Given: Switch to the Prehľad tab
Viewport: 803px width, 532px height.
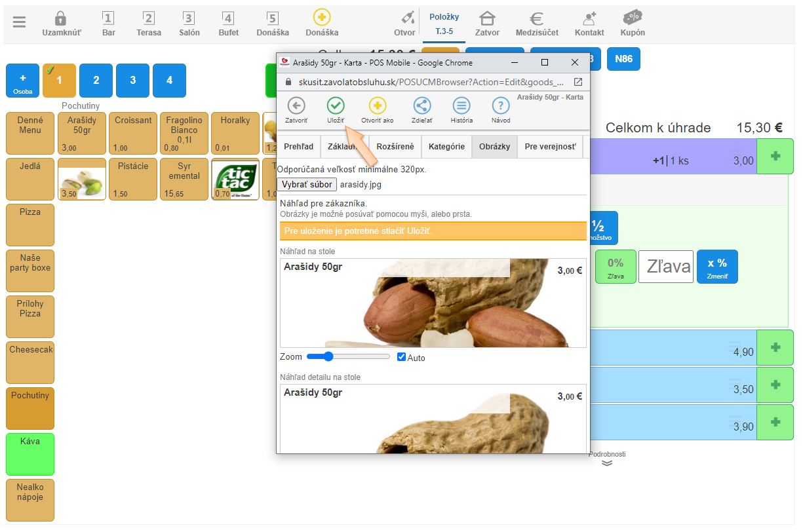Looking at the screenshot, I should [x=298, y=147].
